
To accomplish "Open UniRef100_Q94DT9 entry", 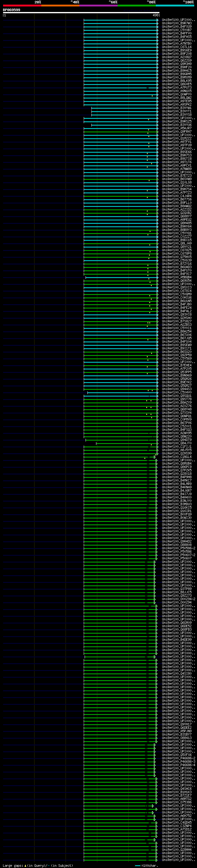I will [x=177, y=440].
